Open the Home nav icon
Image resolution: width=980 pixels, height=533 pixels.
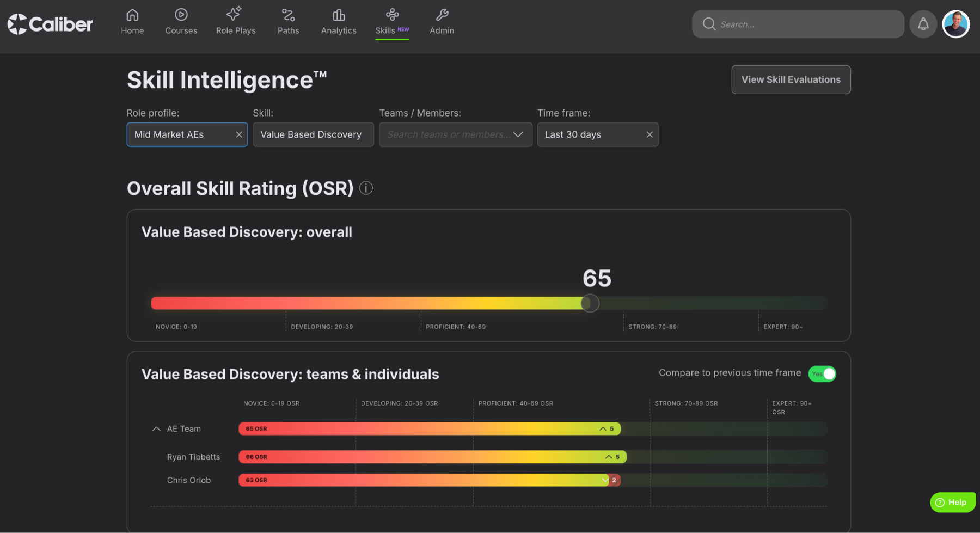[x=132, y=15]
